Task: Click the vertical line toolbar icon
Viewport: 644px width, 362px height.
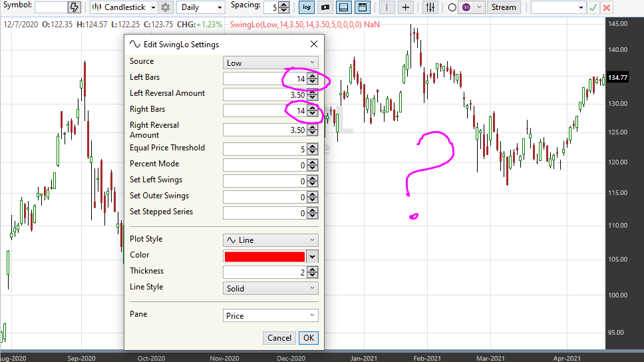Action: tap(387, 7)
